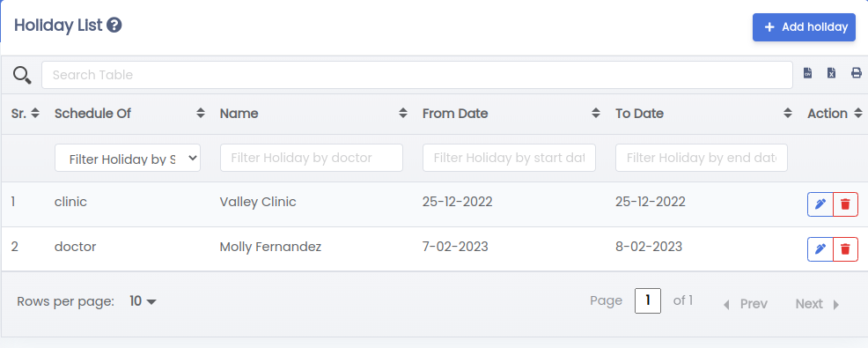Edit the Valley Clinic holiday
Screen dimensions: 868x348
[820, 204]
